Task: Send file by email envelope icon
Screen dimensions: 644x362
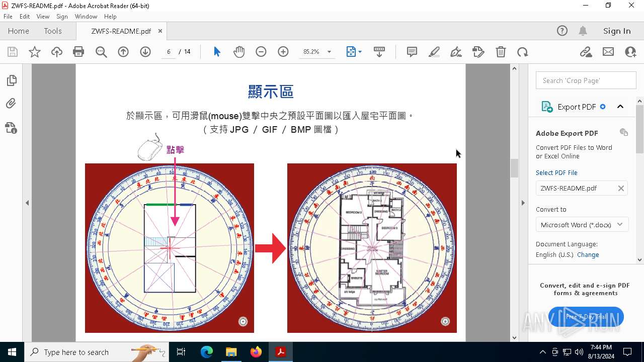Action: click(608, 52)
